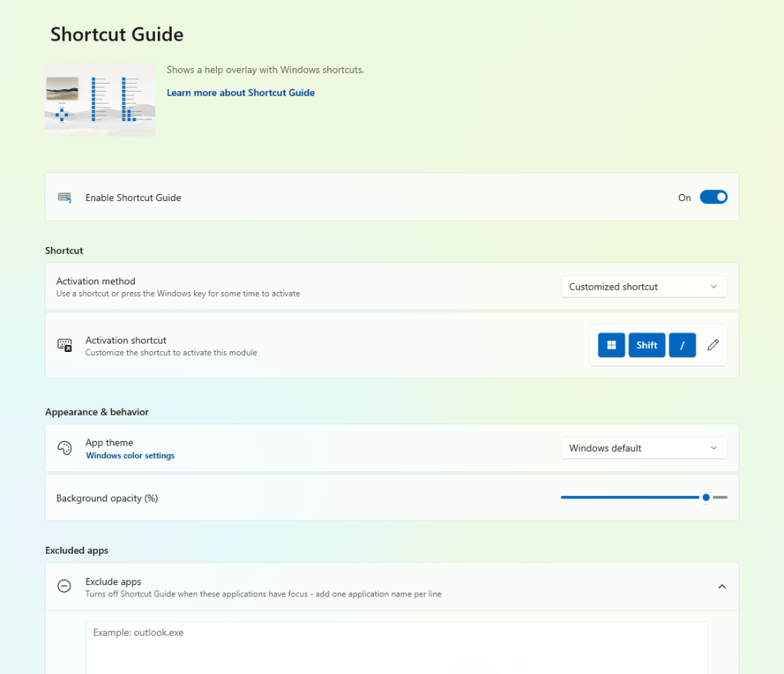Click the Shortcut Guide page title
The width and height of the screenshot is (784, 674).
(x=117, y=35)
